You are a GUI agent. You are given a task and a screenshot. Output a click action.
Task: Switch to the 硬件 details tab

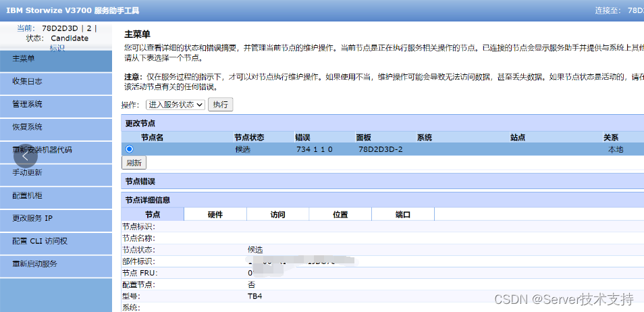pyautogui.click(x=215, y=214)
